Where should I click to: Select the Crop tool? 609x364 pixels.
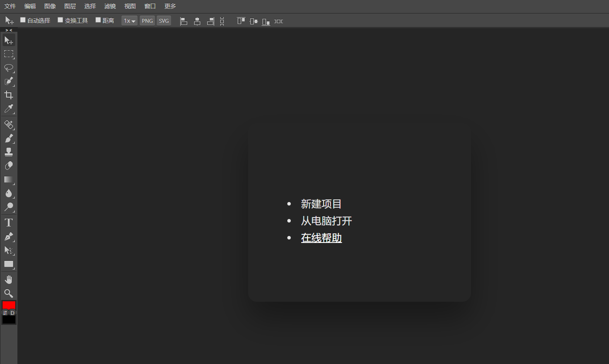(9, 95)
